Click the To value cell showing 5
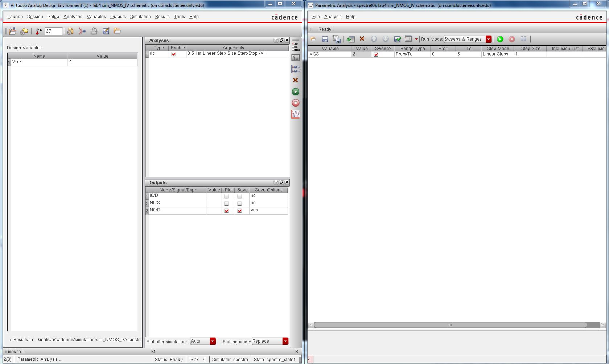609x364 pixels. pyautogui.click(x=468, y=54)
